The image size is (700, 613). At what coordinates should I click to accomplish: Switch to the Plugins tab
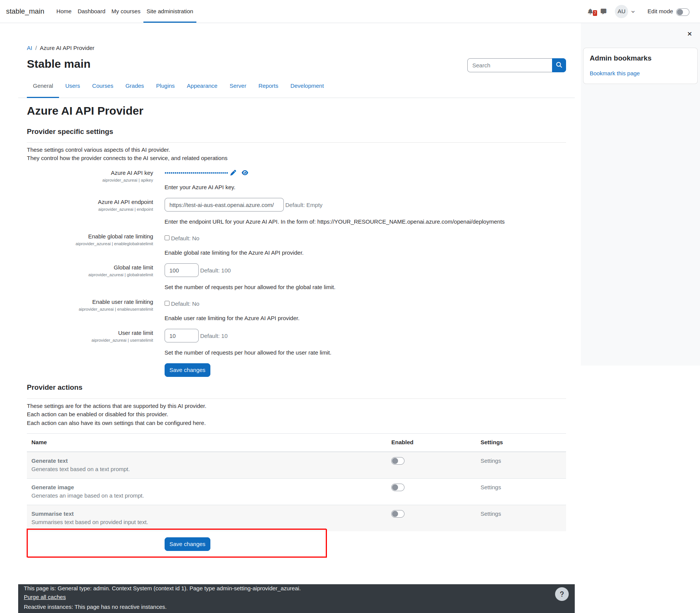[x=165, y=86]
